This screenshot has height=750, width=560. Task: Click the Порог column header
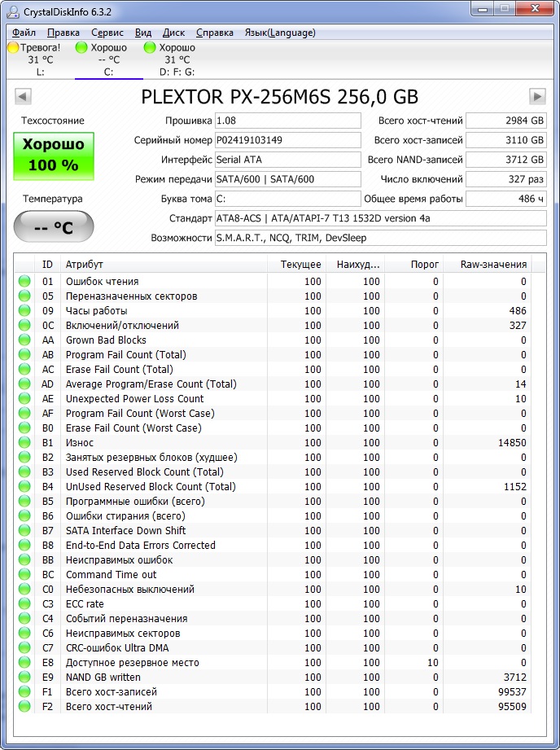[413, 264]
